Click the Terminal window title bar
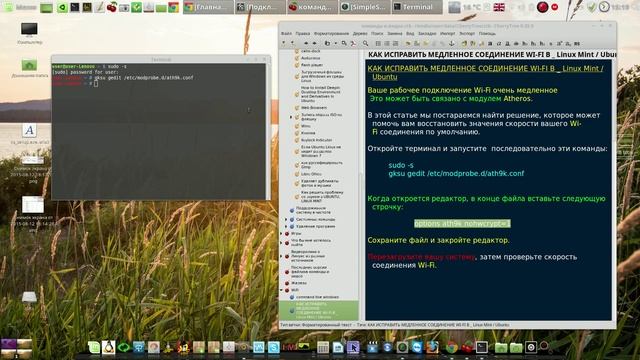The image size is (640, 360). tap(161, 60)
